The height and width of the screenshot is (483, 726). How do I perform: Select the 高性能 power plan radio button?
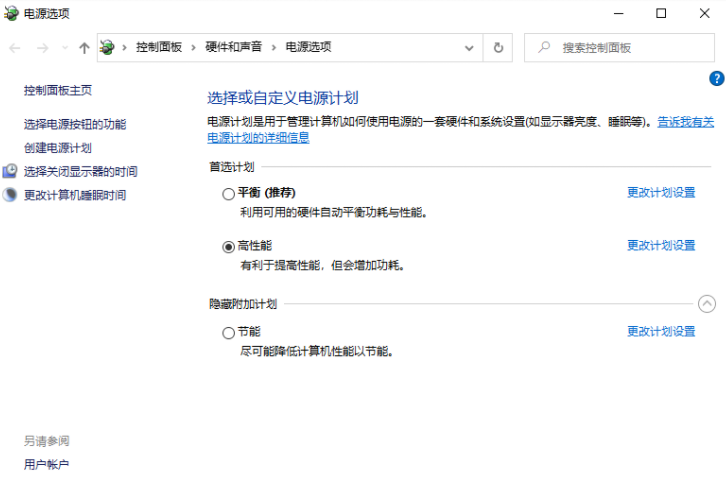[228, 247]
